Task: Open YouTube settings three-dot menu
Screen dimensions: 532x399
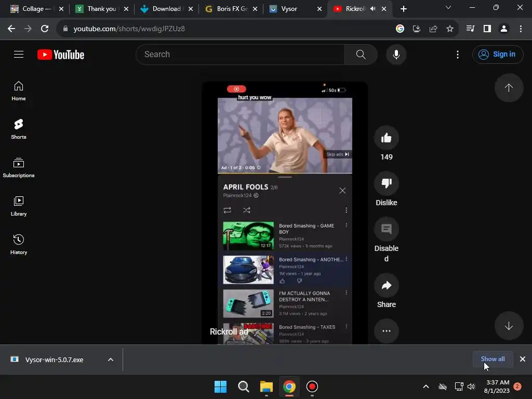Action: 457,54
